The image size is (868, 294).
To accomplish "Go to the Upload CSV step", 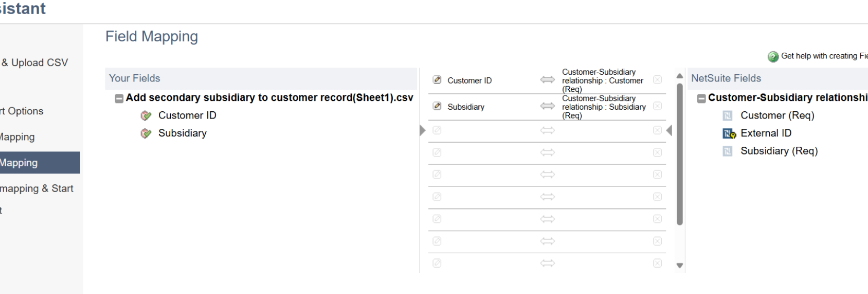I will [34, 63].
